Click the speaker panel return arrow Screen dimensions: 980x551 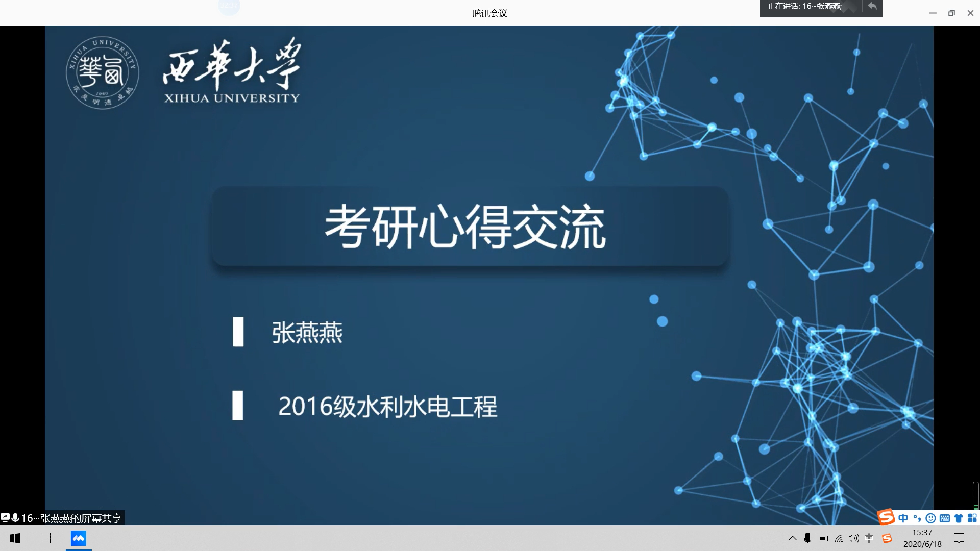872,6
